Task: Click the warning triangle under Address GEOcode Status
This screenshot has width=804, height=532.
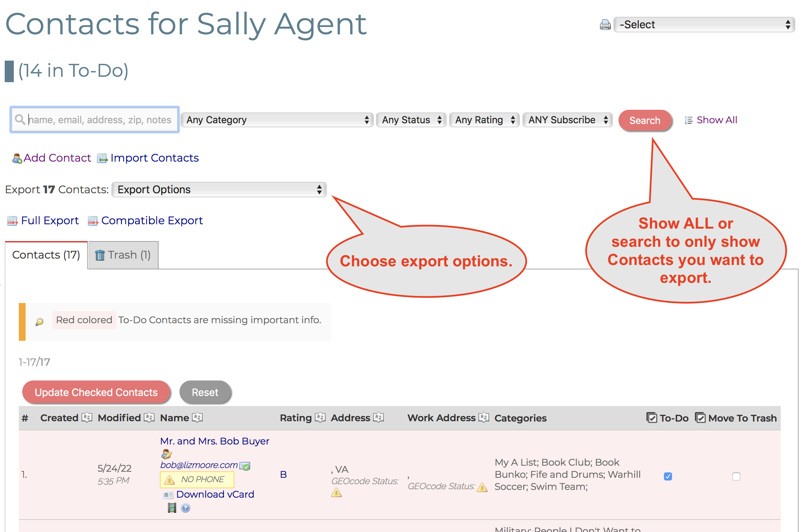Action: [336, 493]
